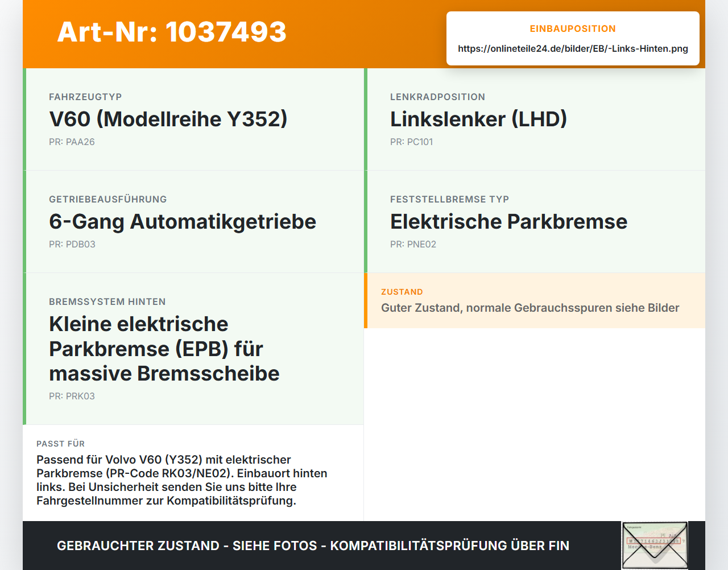Click the Guter Zustand condition description

(530, 308)
